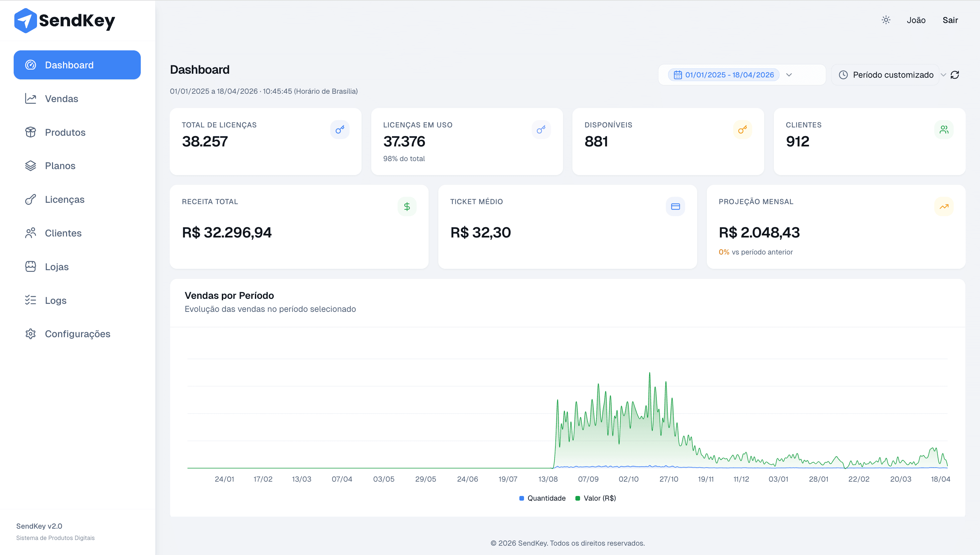Click the refresh icon next to Período customizado

click(x=956, y=75)
